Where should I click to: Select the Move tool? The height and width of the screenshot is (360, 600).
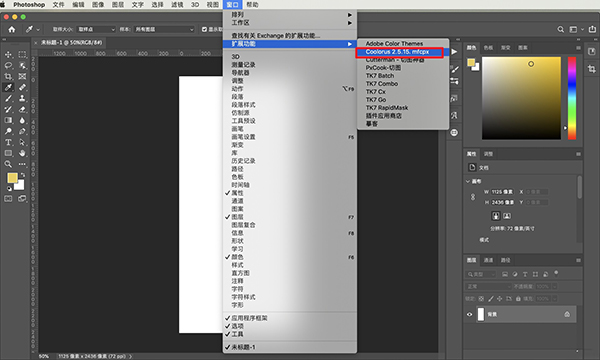pos(8,54)
